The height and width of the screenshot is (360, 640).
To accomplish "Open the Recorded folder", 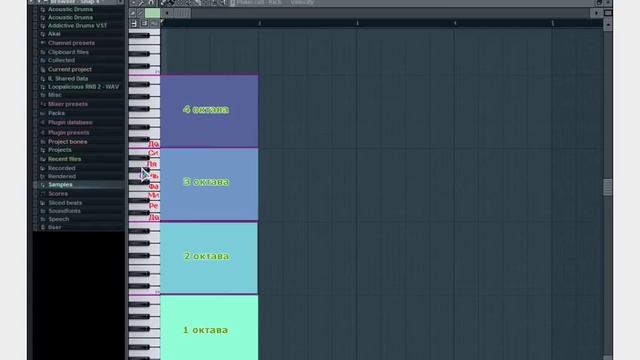I will [62, 168].
